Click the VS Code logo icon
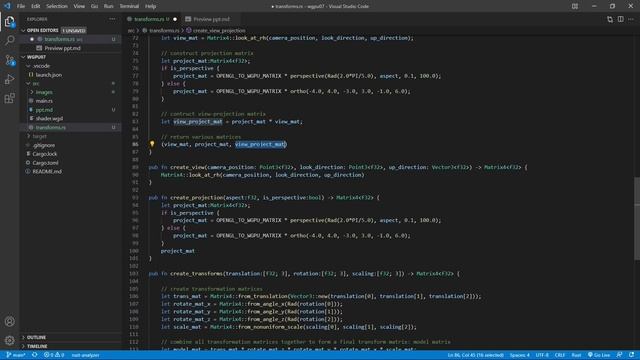The height and width of the screenshot is (360, 640). (7, 6)
